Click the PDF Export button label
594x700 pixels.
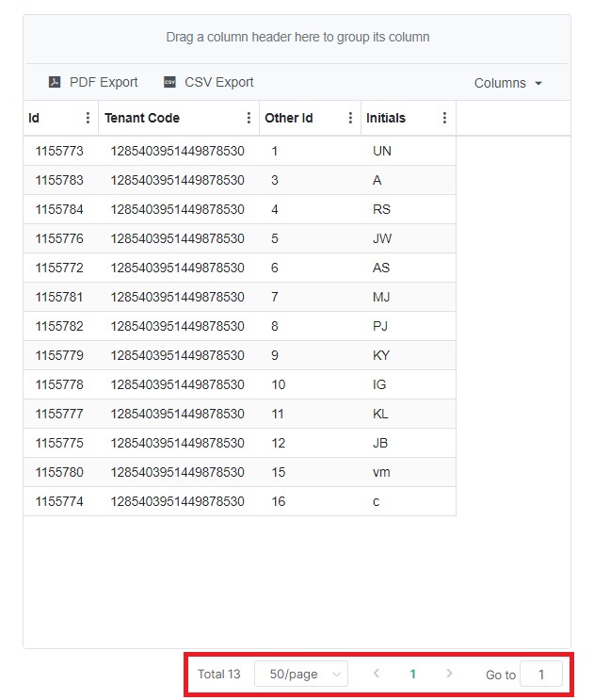(x=104, y=82)
